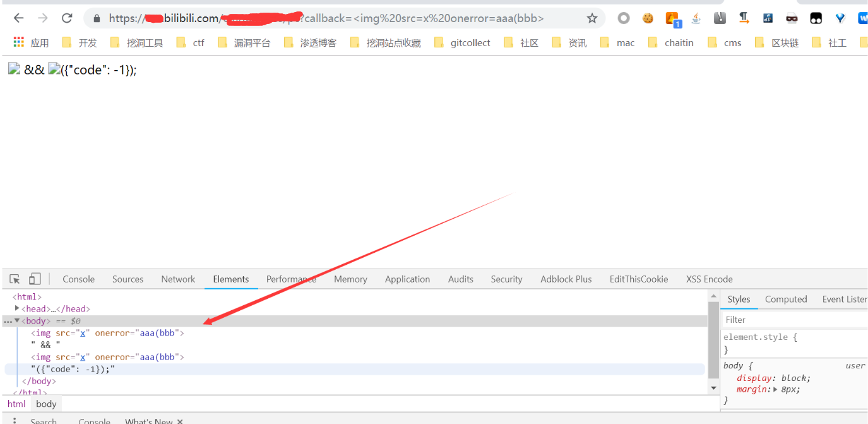Open the apps grid icon in bookmarks bar
868x424 pixels.
[x=19, y=42]
